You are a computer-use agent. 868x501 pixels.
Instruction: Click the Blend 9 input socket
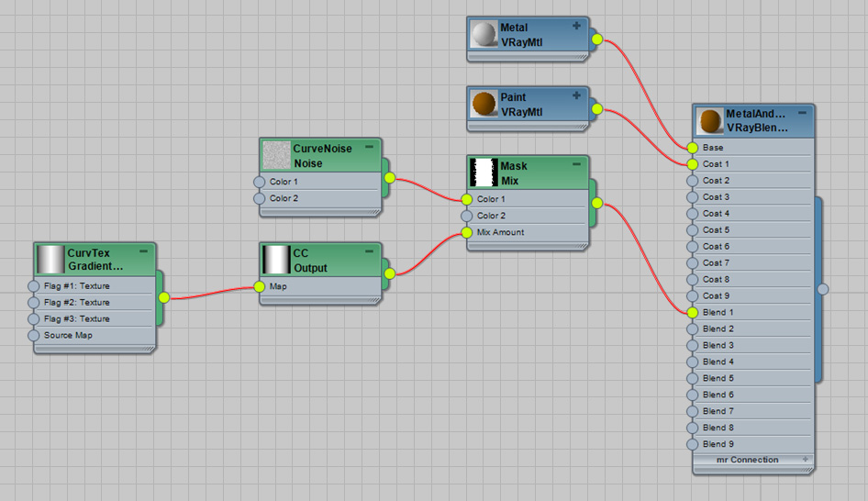click(693, 444)
